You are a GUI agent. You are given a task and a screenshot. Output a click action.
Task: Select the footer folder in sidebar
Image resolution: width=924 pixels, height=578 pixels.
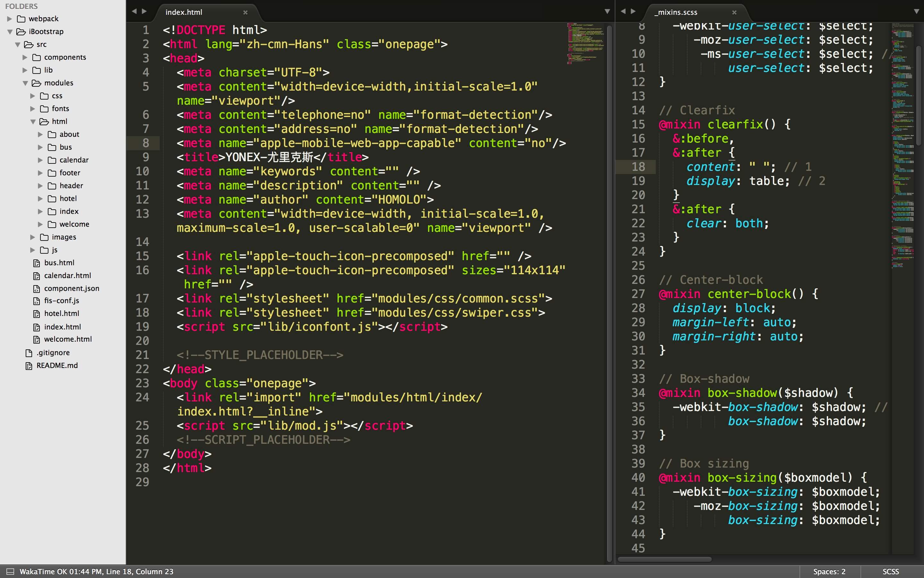pyautogui.click(x=70, y=173)
